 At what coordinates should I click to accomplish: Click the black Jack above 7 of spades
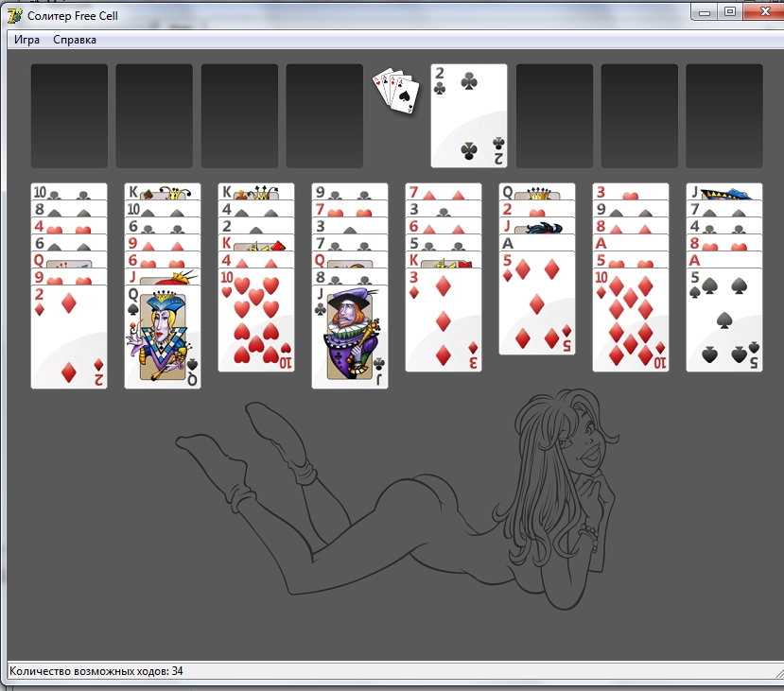[724, 192]
